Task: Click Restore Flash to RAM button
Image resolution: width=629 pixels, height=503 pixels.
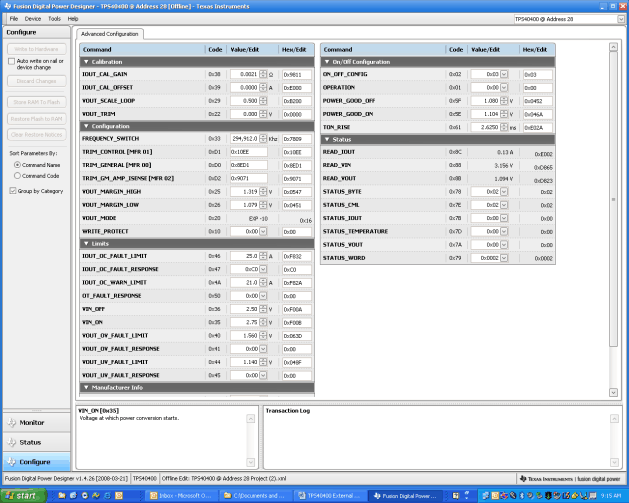Action: [x=37, y=119]
